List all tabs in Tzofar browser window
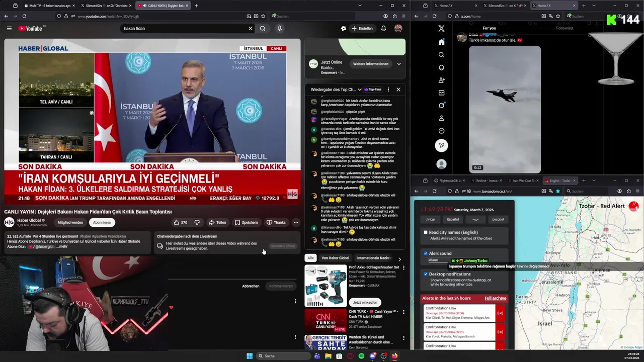644x362 pixels. click(x=594, y=180)
